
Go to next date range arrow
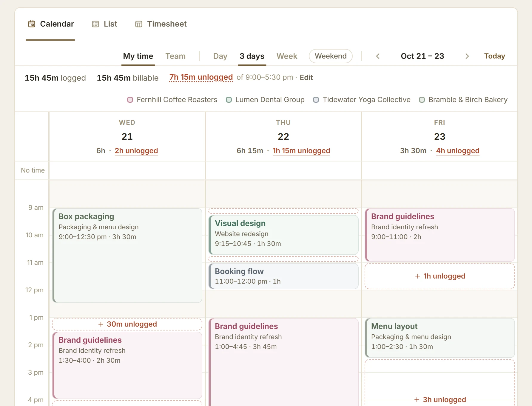pyautogui.click(x=467, y=56)
